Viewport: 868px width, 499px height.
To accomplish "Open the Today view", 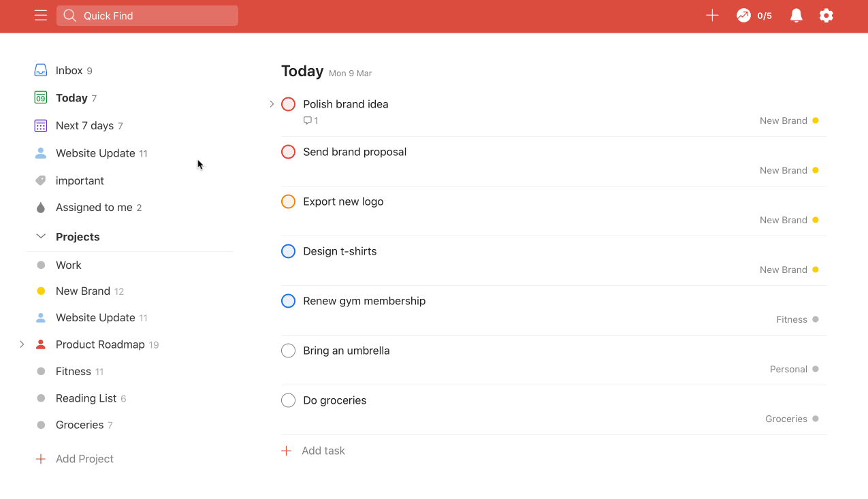I will [71, 97].
